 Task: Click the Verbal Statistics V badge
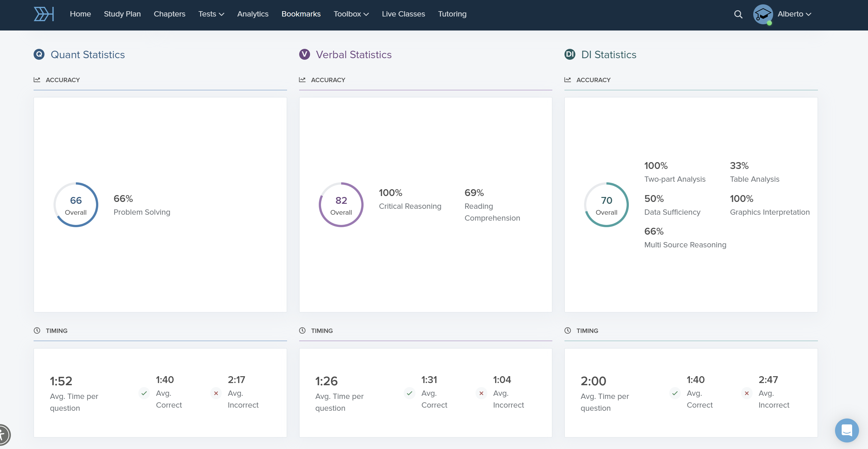[x=304, y=54]
